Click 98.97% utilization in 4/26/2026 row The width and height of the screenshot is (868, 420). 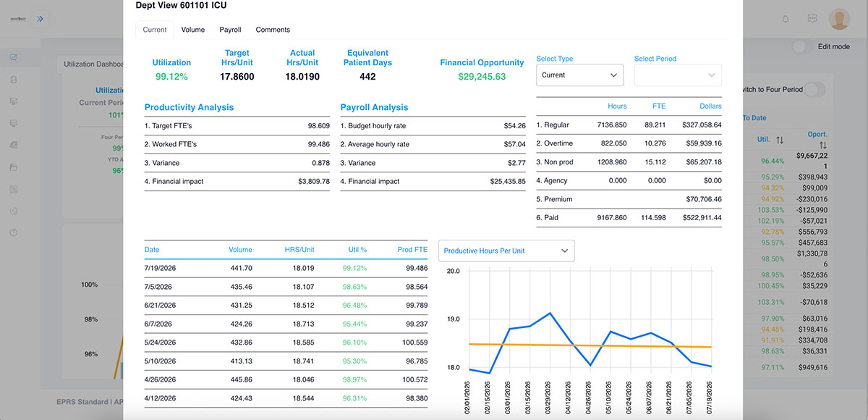(x=355, y=380)
